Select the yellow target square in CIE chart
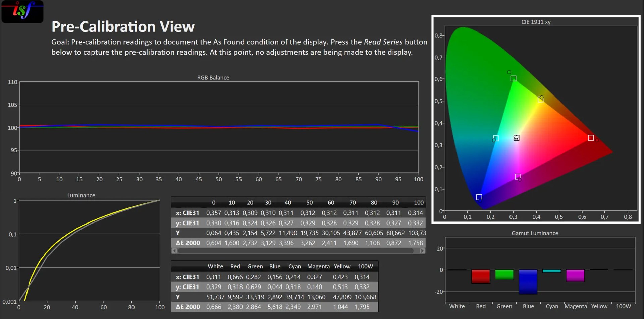The width and height of the screenshot is (644, 319). coord(541,99)
